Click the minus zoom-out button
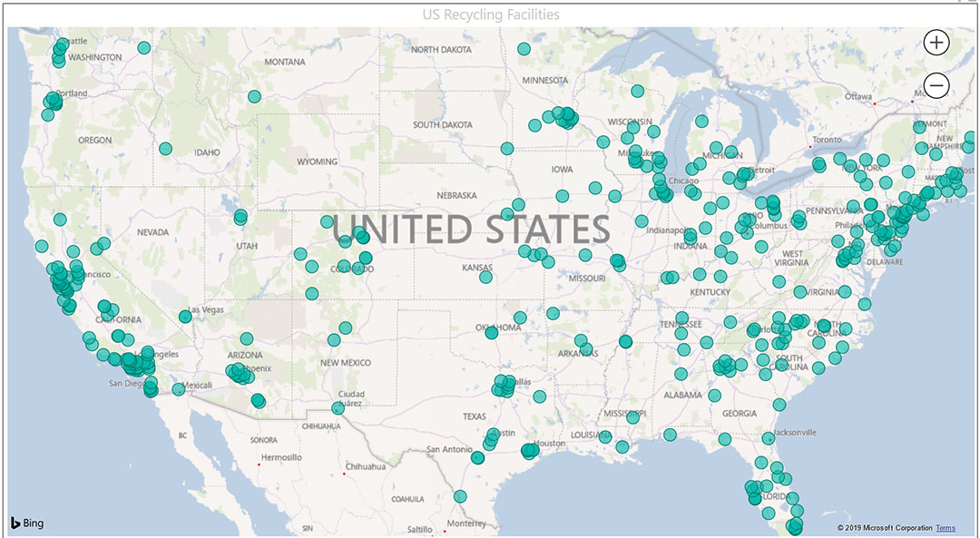 [936, 86]
